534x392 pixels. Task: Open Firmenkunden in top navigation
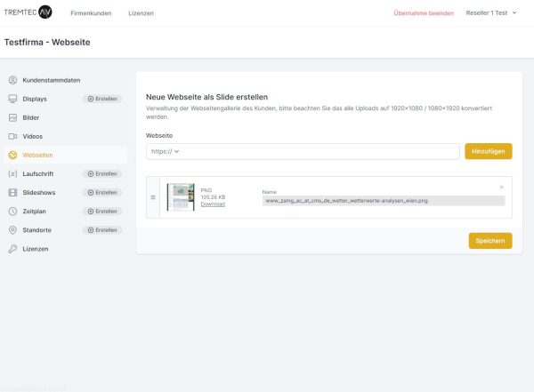[90, 13]
